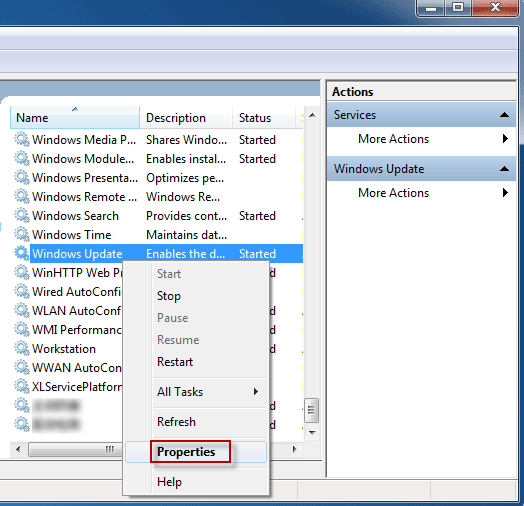Viewport: 524px width, 506px height.
Task: Click the gear icon beside Windows Update
Action: (22, 254)
